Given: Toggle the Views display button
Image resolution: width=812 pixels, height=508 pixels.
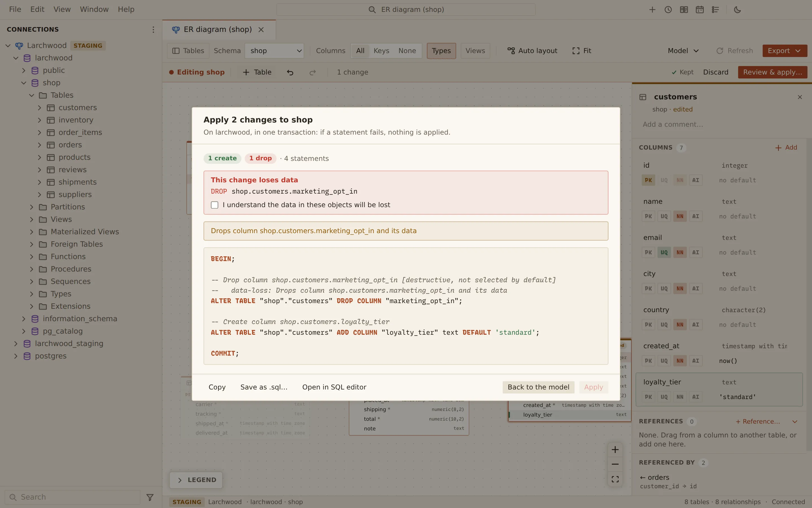Looking at the screenshot, I should [475, 51].
